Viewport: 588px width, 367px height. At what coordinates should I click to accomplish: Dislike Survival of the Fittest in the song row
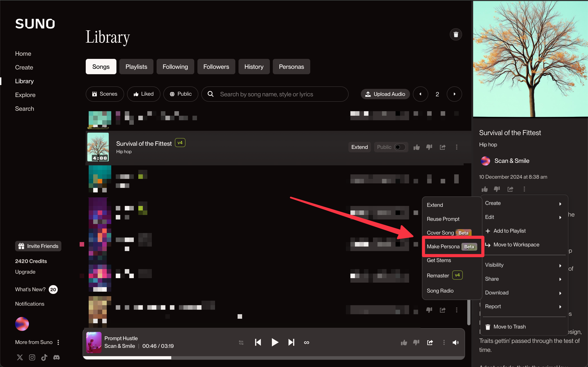pyautogui.click(x=429, y=147)
